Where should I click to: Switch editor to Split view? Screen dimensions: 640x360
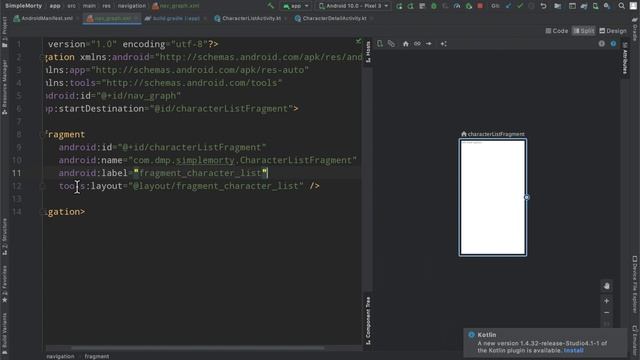click(584, 31)
